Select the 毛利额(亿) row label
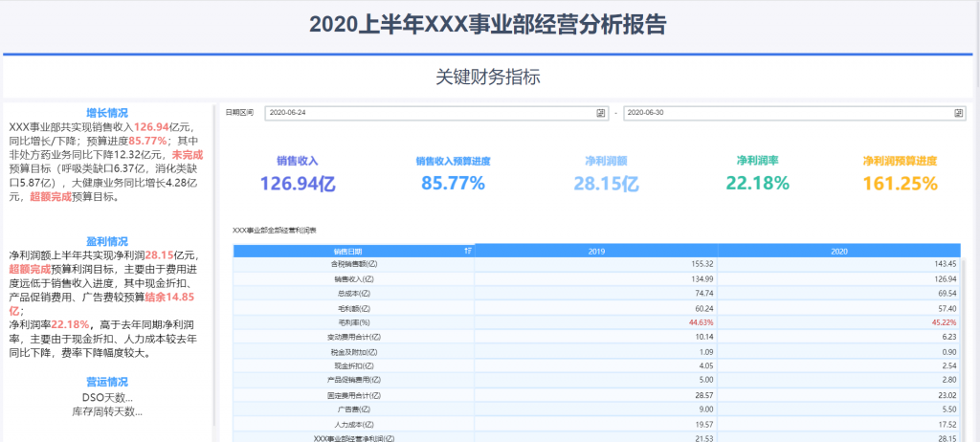This screenshot has height=442, width=980. coord(354,308)
